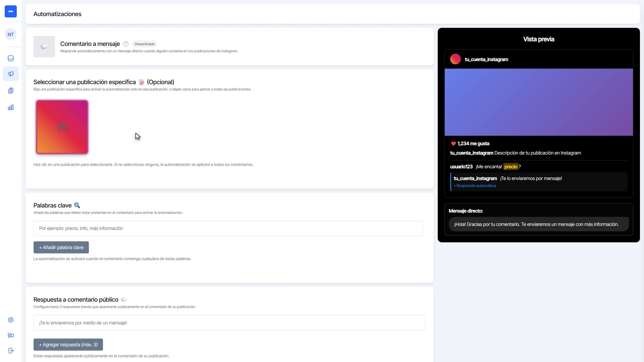Click the 'Mensaje directo:' label

coord(466,211)
